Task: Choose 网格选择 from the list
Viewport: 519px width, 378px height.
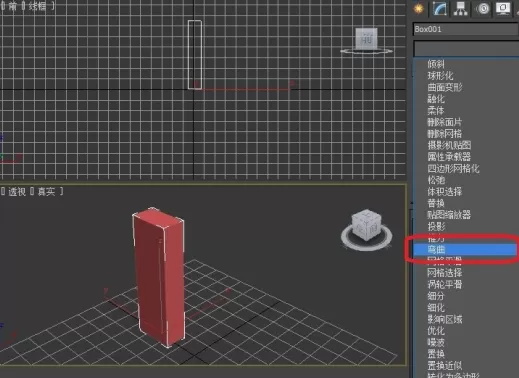Action: click(x=445, y=273)
